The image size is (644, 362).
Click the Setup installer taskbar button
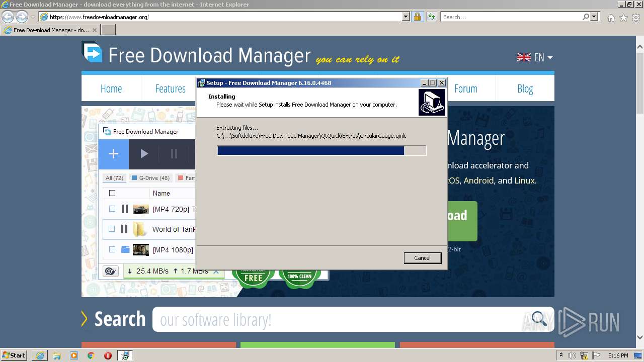tap(125, 355)
